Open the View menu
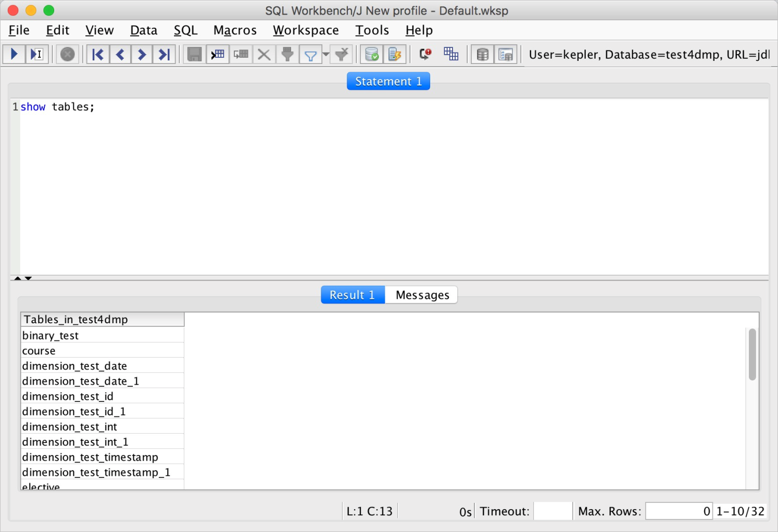The image size is (778, 532). pos(99,30)
